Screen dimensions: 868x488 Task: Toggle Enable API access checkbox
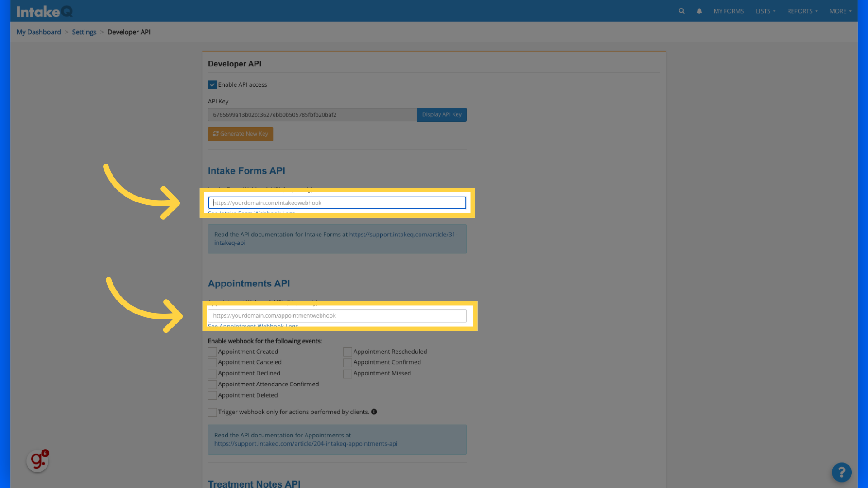coord(212,85)
